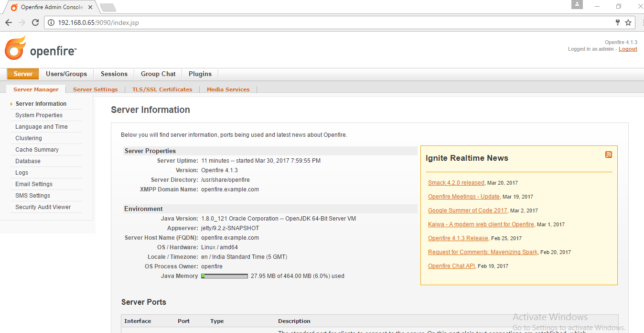
Task: Open the Chrome profile user icon
Action: (577, 4)
